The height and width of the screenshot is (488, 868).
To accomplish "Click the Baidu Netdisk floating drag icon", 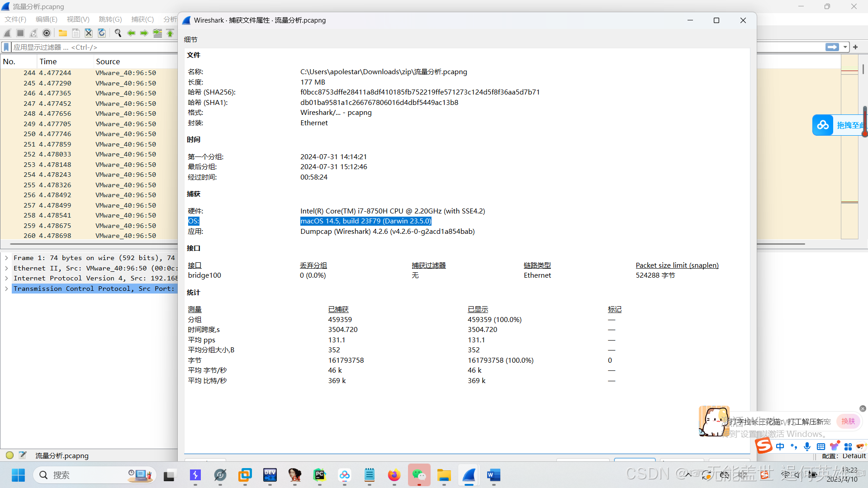I will [x=823, y=125].
